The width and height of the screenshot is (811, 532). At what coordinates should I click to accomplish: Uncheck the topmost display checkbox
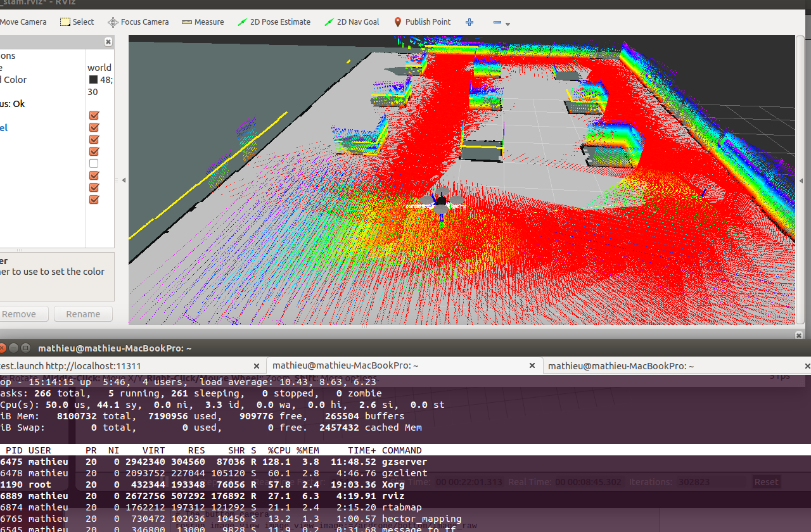[94, 115]
